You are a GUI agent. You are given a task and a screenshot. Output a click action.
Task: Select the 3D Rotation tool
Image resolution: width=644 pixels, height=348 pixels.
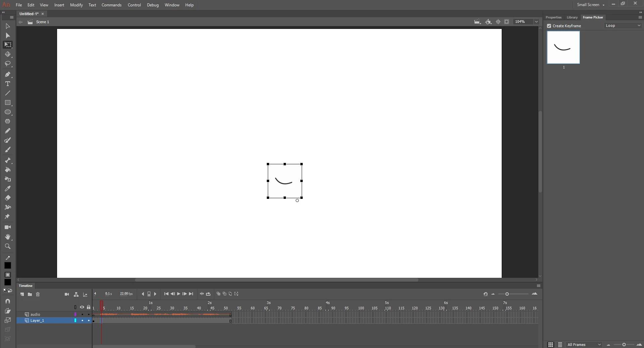[8, 54]
